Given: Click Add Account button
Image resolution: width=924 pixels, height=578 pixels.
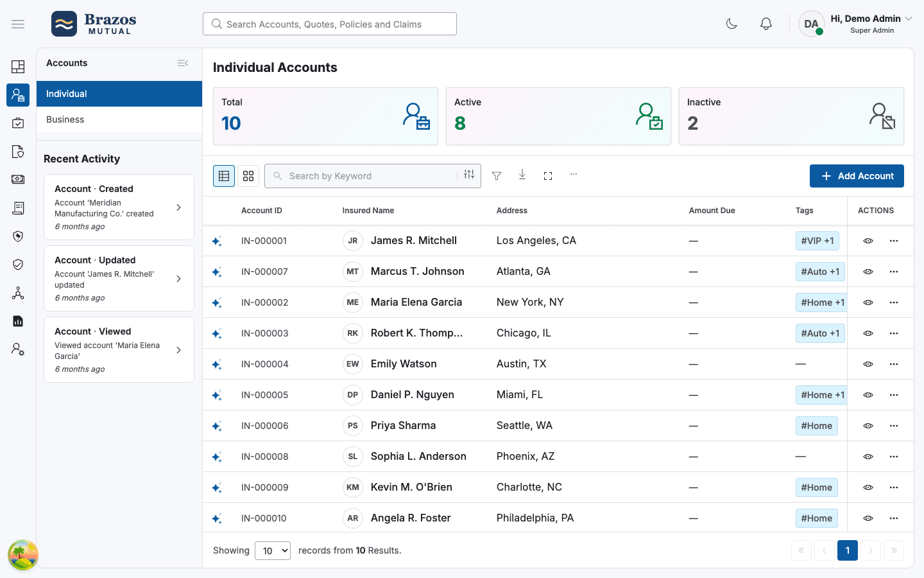Looking at the screenshot, I should [x=857, y=176].
